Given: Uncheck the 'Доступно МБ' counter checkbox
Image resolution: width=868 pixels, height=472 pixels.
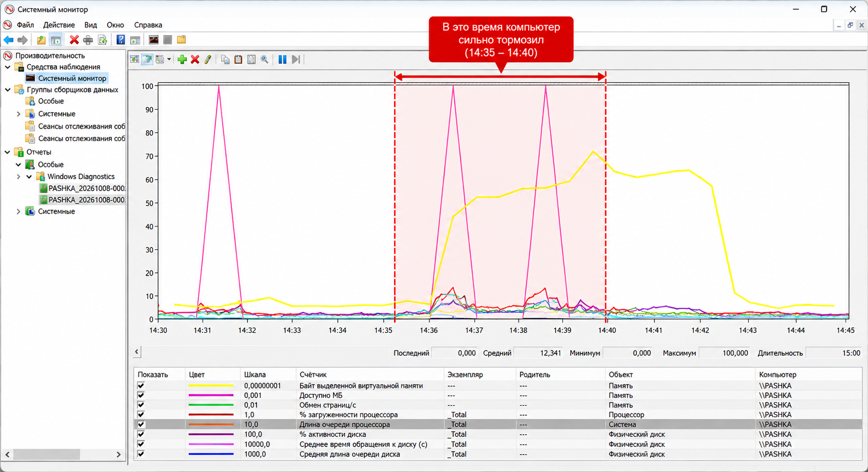Looking at the screenshot, I should click(x=141, y=395).
